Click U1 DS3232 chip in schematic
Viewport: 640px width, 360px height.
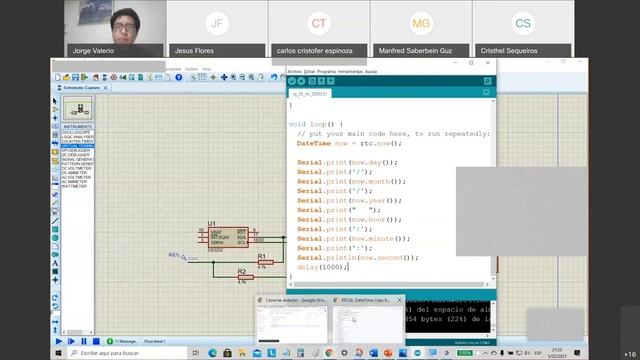tap(228, 237)
